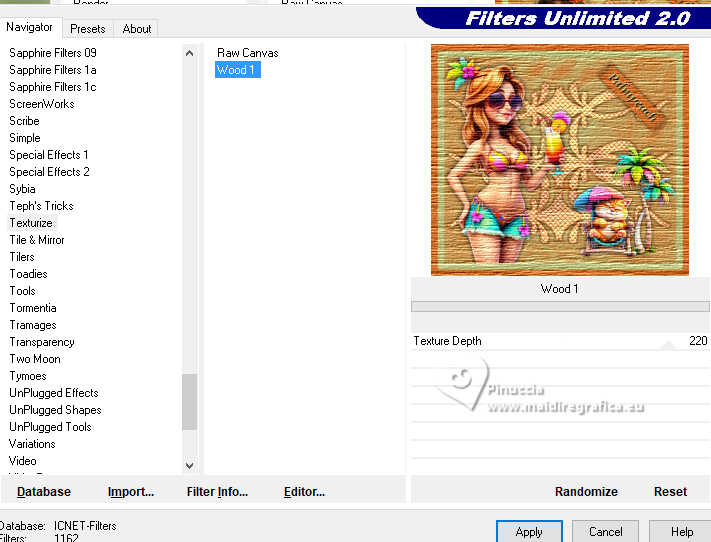The height and width of the screenshot is (542, 711).
Task: Choose the Variations category
Action: [x=32, y=444]
